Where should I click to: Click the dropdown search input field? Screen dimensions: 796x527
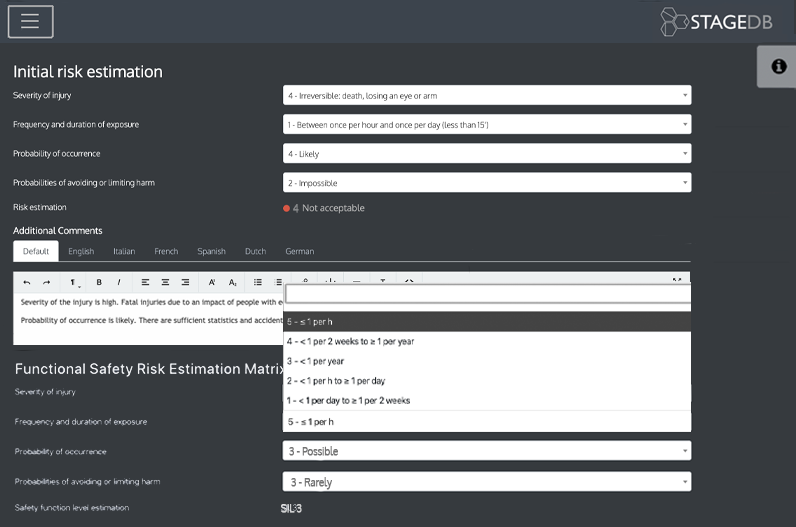(487, 294)
